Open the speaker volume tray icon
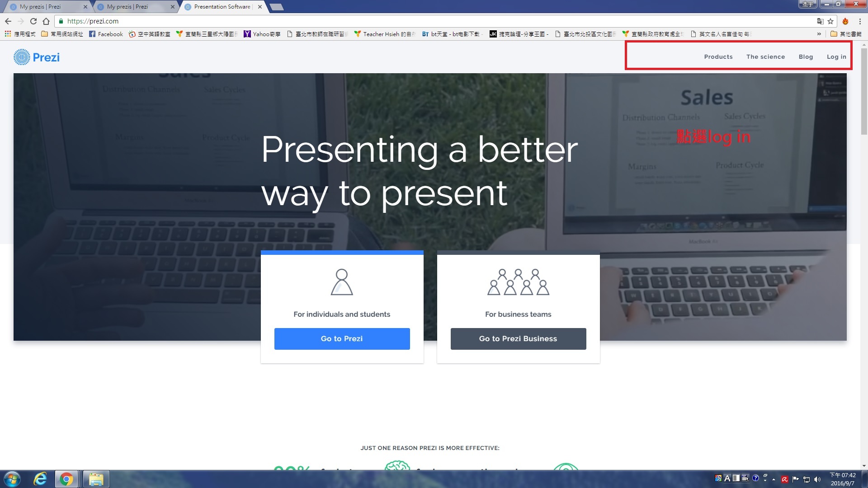Screen dimensions: 868x488 pyautogui.click(x=817, y=479)
